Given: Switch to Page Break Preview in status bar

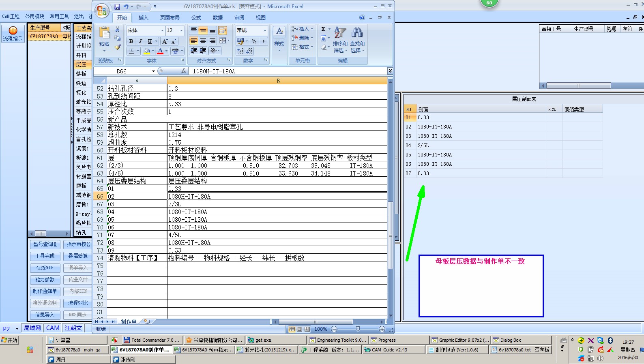Looking at the screenshot, I should pos(307,329).
